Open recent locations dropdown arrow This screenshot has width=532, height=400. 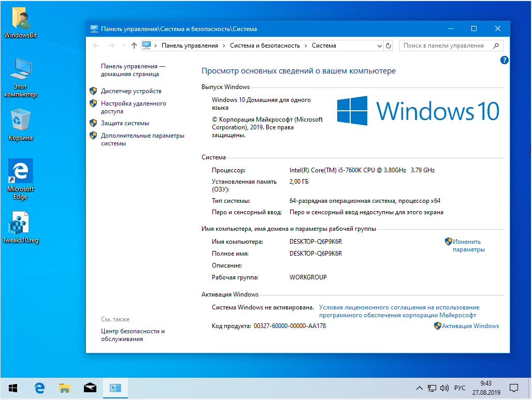123,46
